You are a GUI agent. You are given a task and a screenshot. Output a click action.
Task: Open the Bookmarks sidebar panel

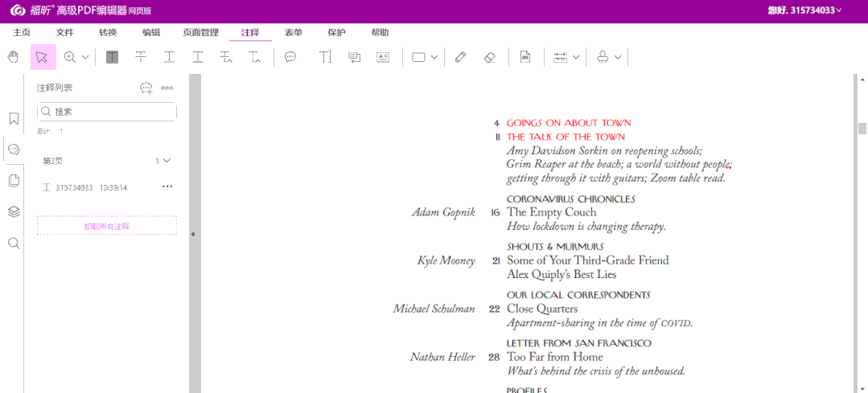click(14, 119)
